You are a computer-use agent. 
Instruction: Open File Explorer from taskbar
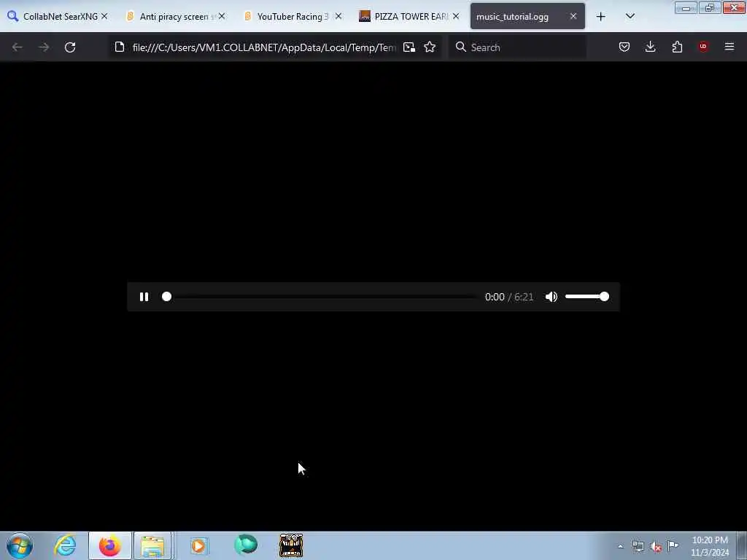pyautogui.click(x=152, y=545)
